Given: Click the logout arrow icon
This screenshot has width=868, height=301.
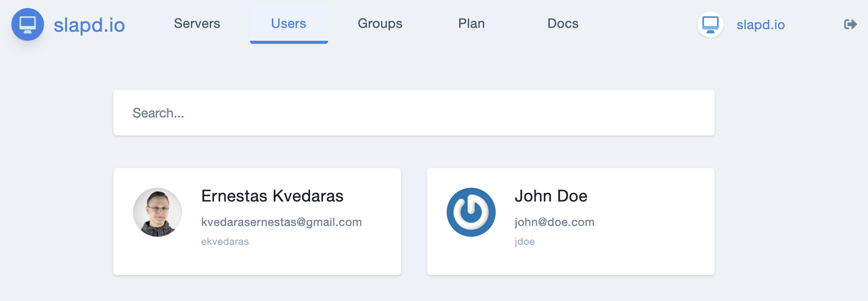Looking at the screenshot, I should [850, 24].
